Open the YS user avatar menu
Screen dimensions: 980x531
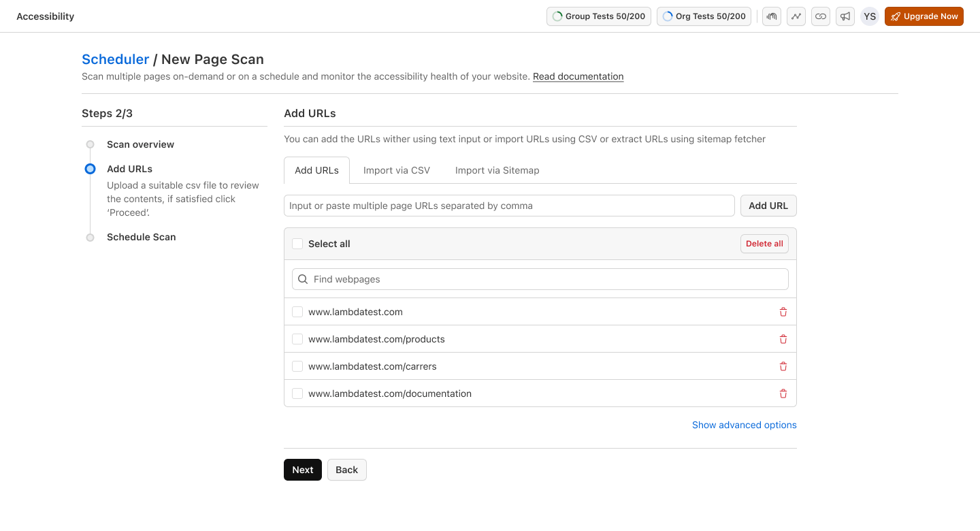pyautogui.click(x=869, y=16)
